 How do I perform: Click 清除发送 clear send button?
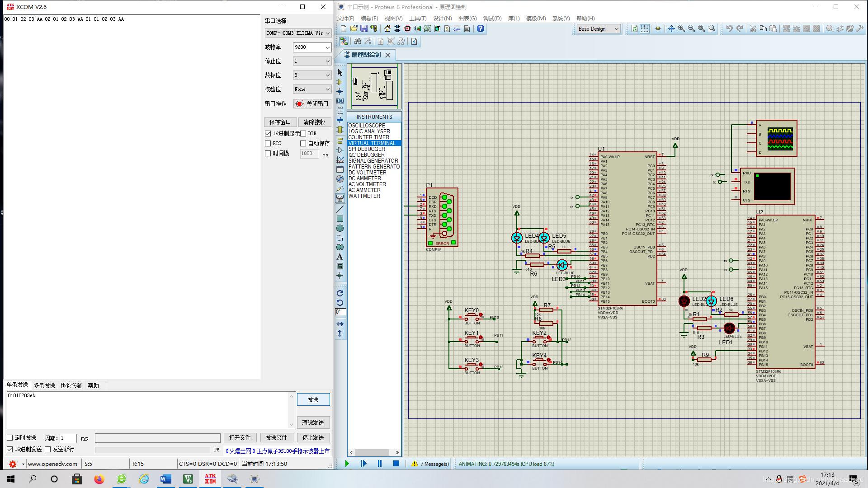313,422
